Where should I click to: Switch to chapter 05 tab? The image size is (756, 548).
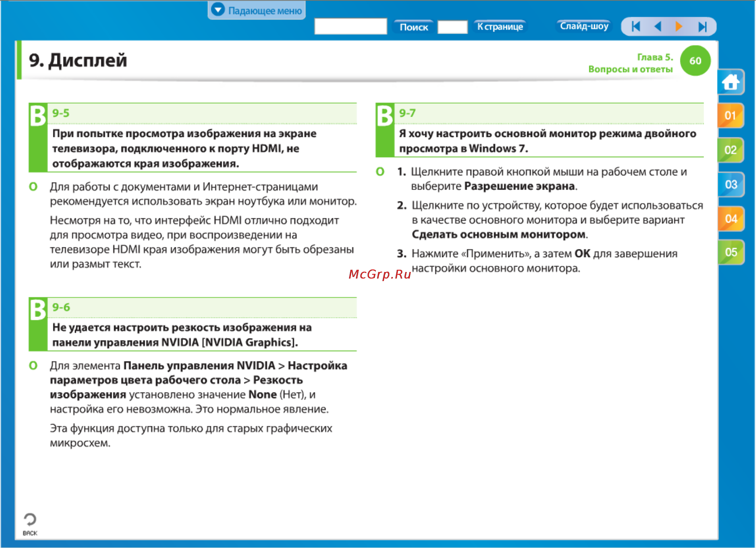[x=731, y=252]
